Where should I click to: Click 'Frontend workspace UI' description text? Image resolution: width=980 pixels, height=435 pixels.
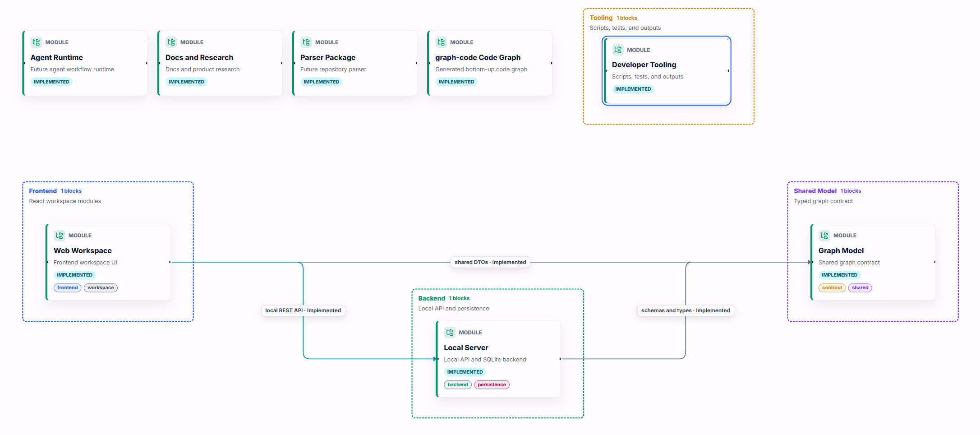85,263
